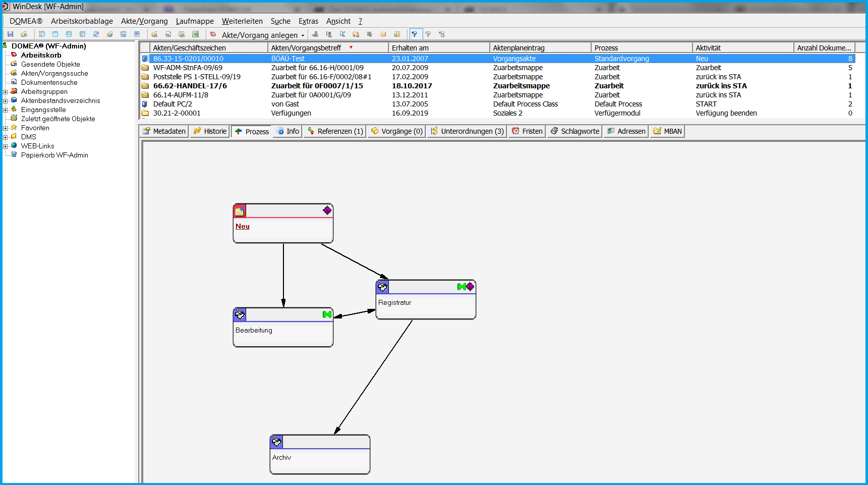
Task: Click the Neu activity link
Action: point(243,226)
